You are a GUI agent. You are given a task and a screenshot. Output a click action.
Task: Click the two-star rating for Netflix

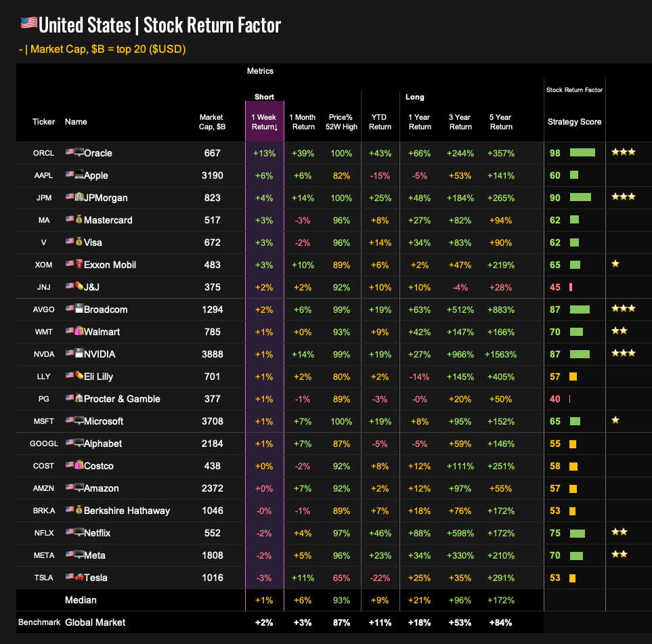pyautogui.click(x=619, y=532)
